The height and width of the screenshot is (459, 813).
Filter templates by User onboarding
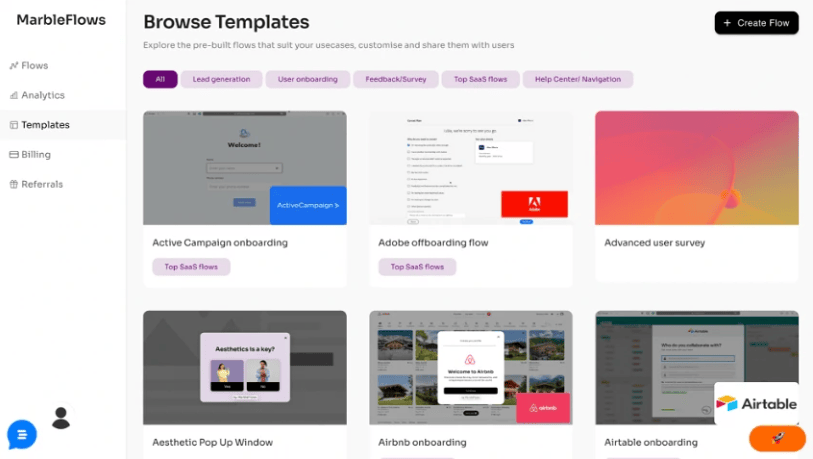click(307, 79)
